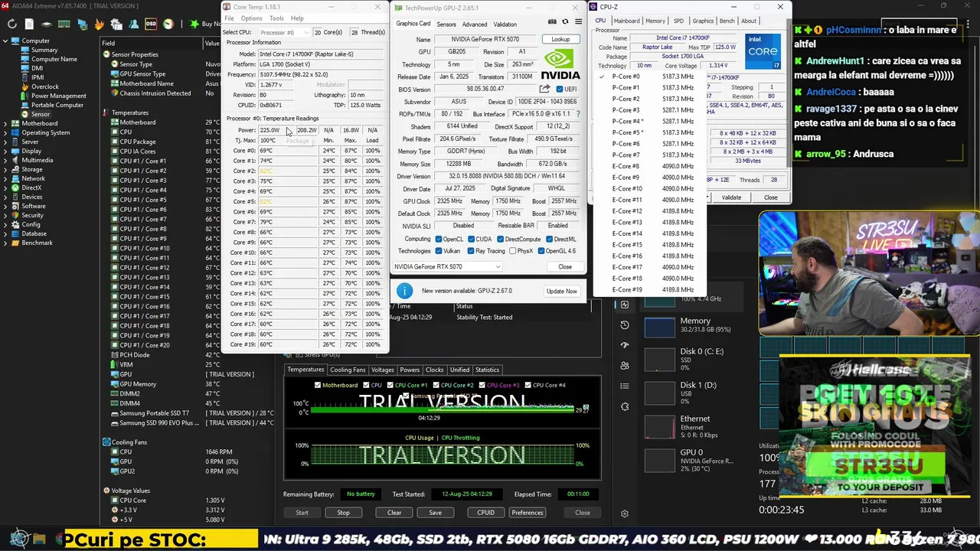Click the GPU-Z refresh icon
This screenshot has width=980, height=551.
coord(566,22)
